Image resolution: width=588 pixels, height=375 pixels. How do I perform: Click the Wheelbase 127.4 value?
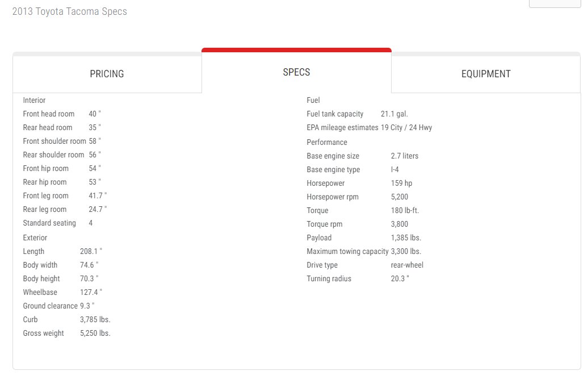click(x=91, y=292)
